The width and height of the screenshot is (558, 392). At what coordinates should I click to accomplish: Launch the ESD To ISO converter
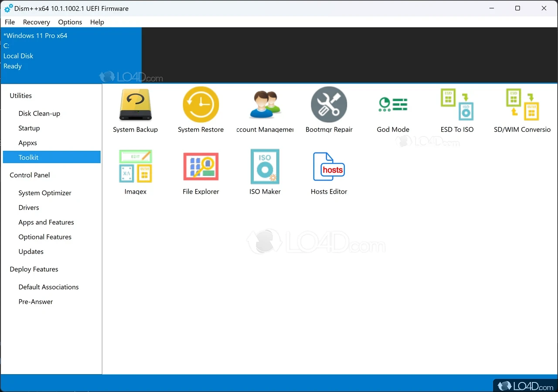tap(457, 109)
